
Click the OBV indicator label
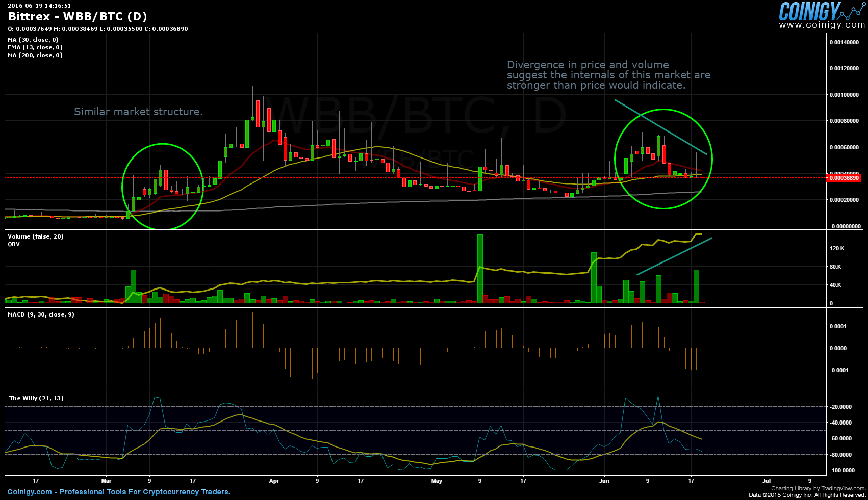(14, 244)
